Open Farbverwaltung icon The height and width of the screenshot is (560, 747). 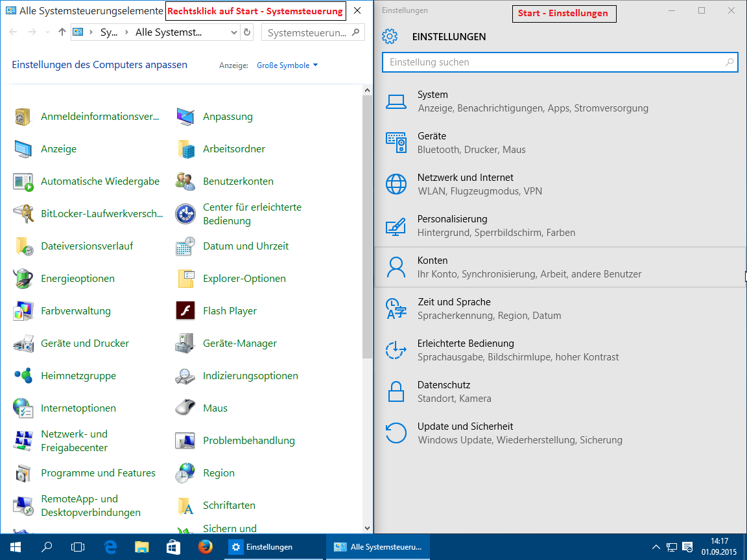(23, 311)
